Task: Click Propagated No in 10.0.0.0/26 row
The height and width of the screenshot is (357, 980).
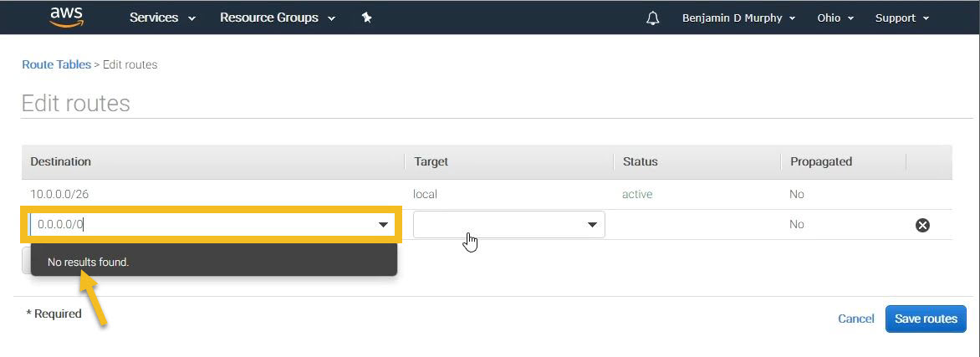Action: pyautogui.click(x=796, y=195)
